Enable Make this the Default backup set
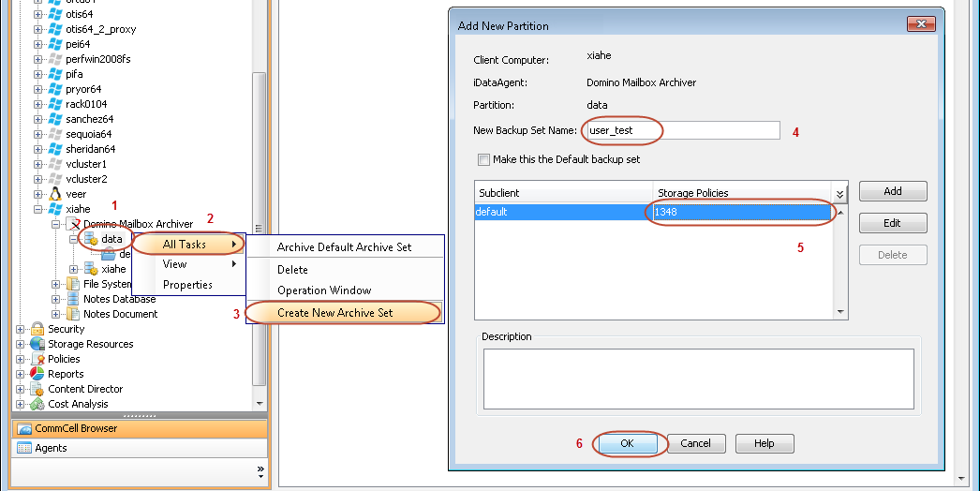 483,159
